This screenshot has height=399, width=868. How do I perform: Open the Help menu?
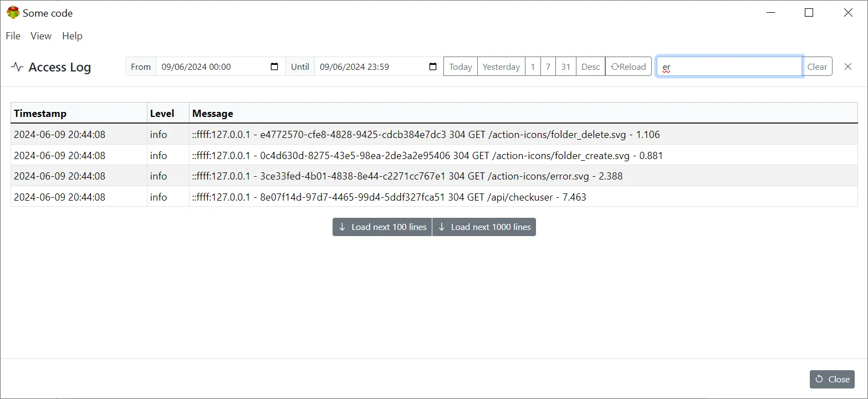pyautogui.click(x=72, y=36)
